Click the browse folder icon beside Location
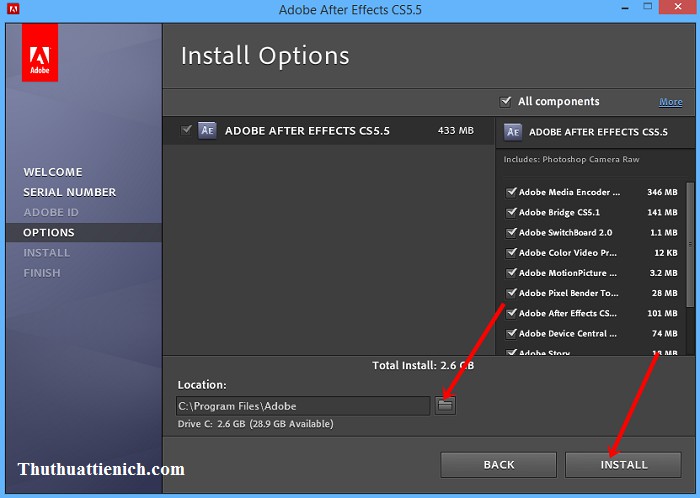Image resolution: width=700 pixels, height=498 pixels. [445, 405]
